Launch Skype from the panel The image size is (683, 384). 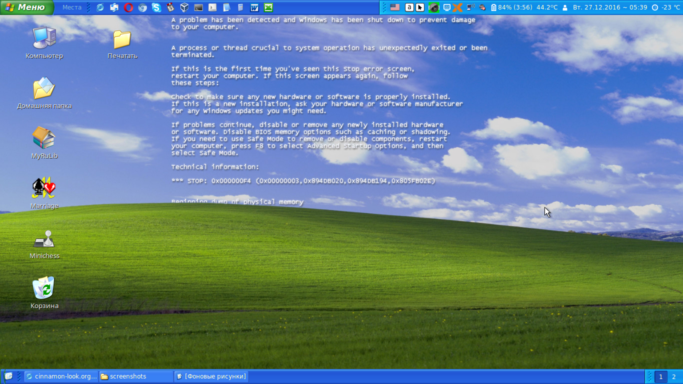coord(156,7)
